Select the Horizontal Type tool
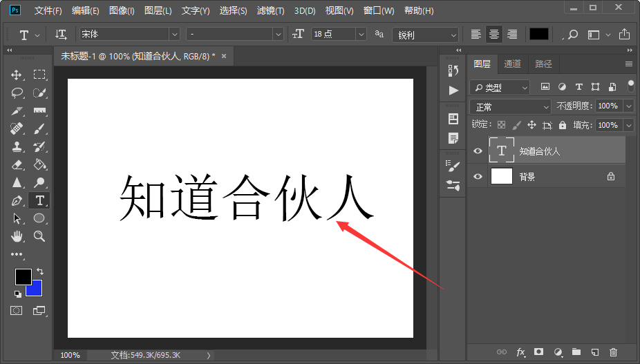Image resolution: width=640 pixels, height=364 pixels. click(39, 200)
